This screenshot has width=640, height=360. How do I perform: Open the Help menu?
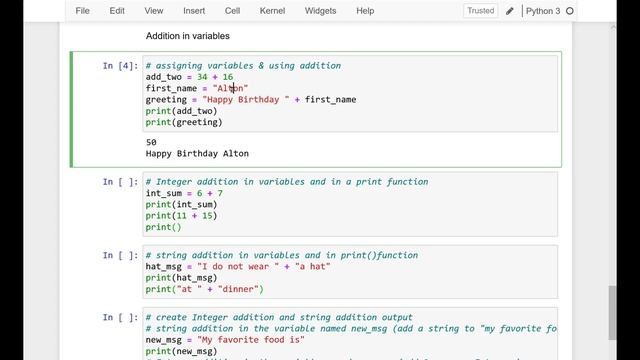[365, 11]
